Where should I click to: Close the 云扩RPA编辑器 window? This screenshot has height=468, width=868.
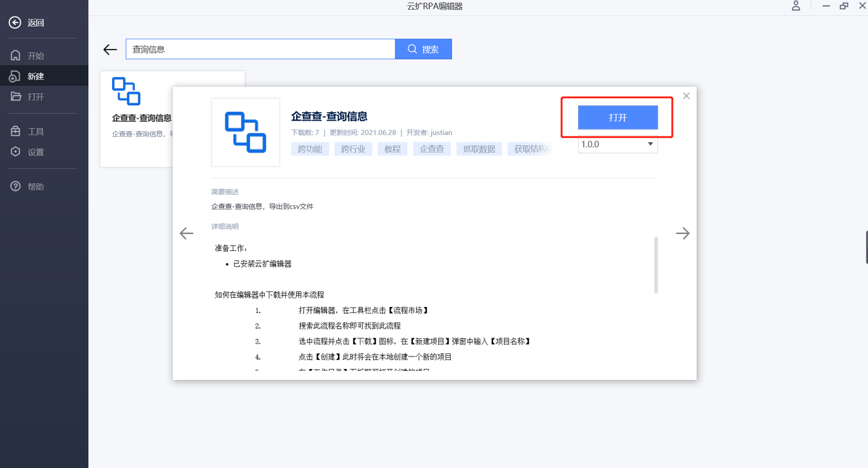click(x=861, y=6)
